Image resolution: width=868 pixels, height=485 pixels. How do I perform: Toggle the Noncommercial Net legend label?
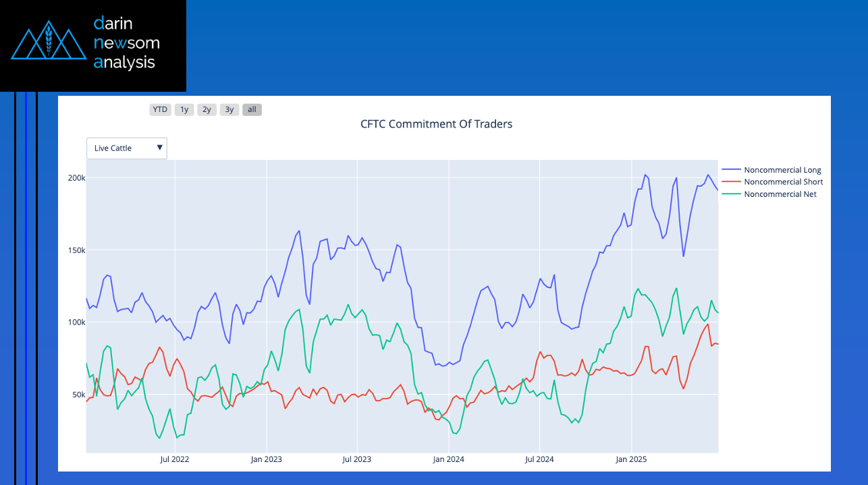[x=780, y=194]
